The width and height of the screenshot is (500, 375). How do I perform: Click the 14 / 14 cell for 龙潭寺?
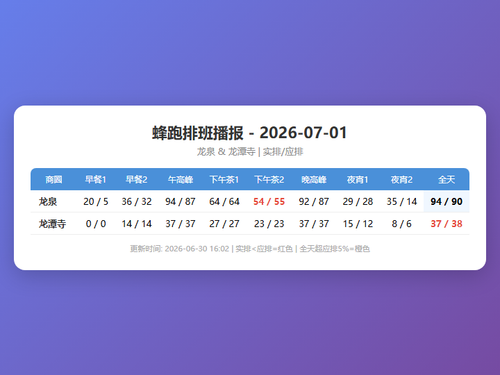coord(136,224)
